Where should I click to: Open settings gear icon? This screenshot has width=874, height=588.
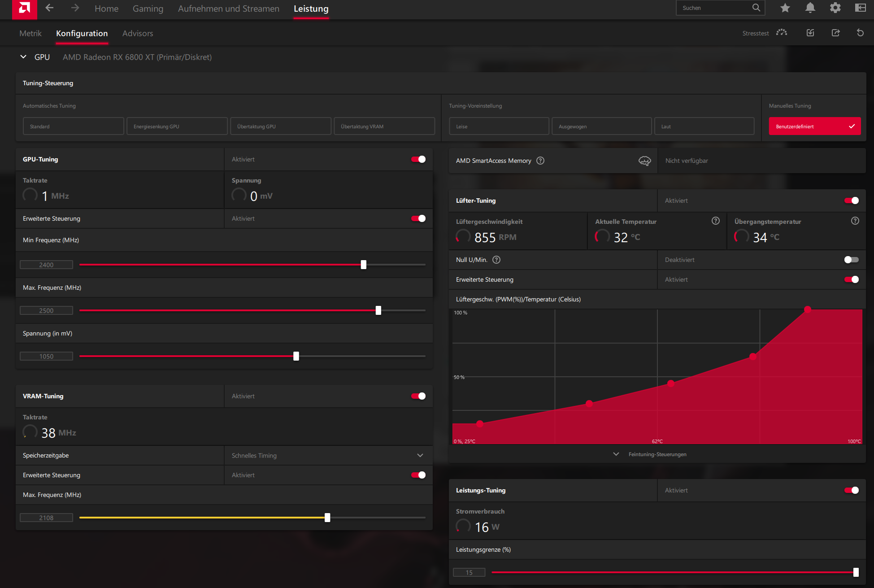click(x=835, y=8)
